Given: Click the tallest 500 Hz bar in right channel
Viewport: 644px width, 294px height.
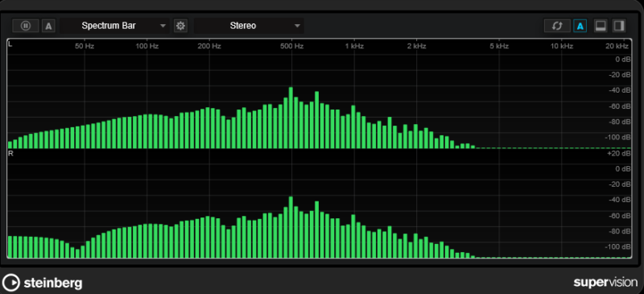Looking at the screenshot, I should (x=291, y=227).
